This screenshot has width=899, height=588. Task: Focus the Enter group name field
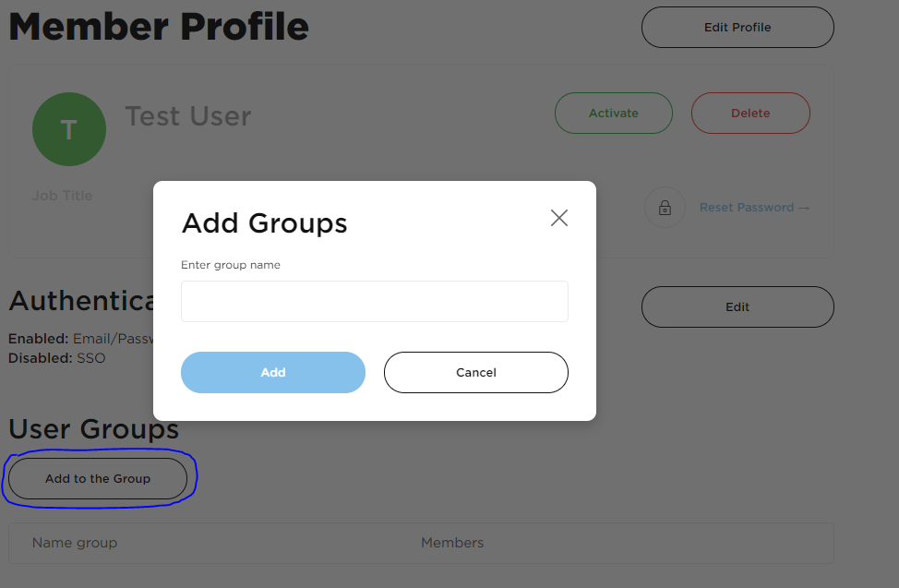(x=374, y=302)
